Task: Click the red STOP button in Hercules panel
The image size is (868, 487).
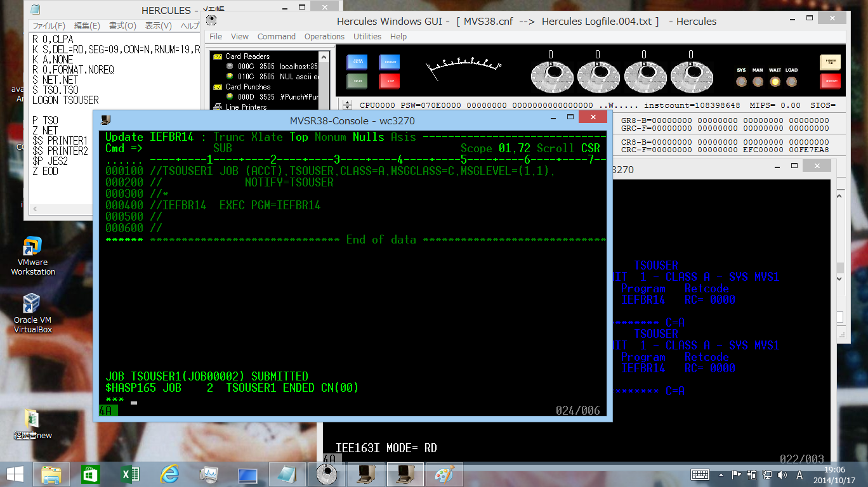Action: pyautogui.click(x=390, y=81)
